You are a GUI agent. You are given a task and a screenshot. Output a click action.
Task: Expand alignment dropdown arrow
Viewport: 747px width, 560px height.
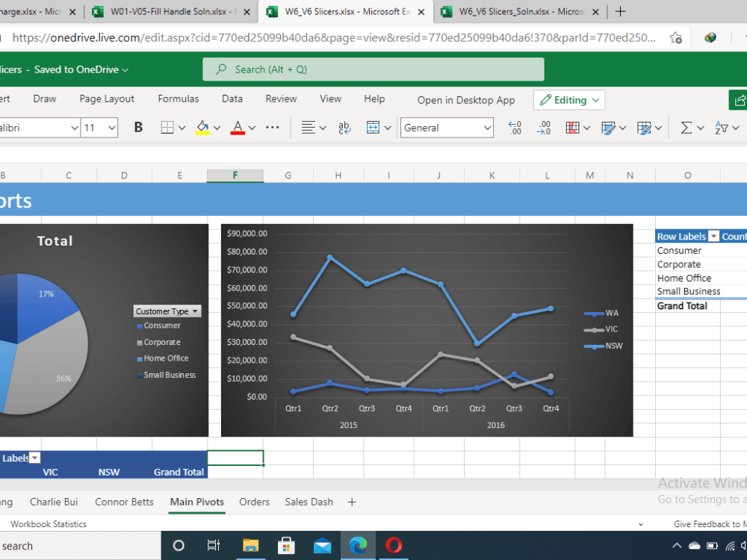coord(323,128)
